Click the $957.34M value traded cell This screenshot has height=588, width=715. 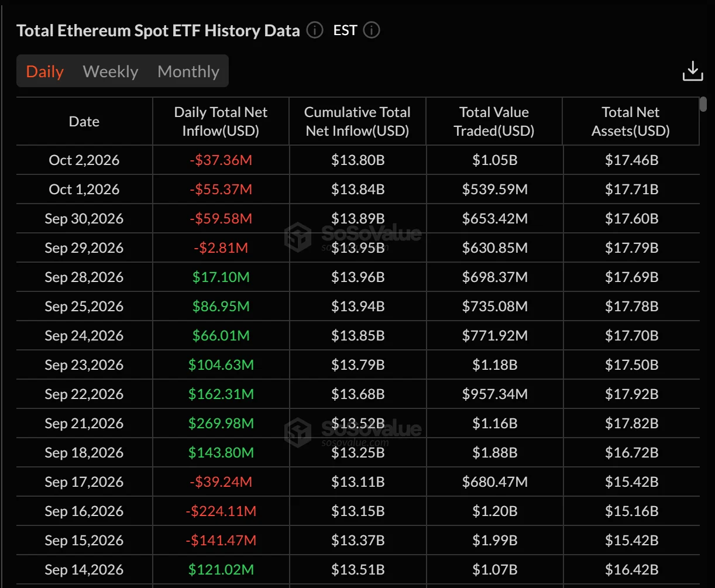point(494,394)
